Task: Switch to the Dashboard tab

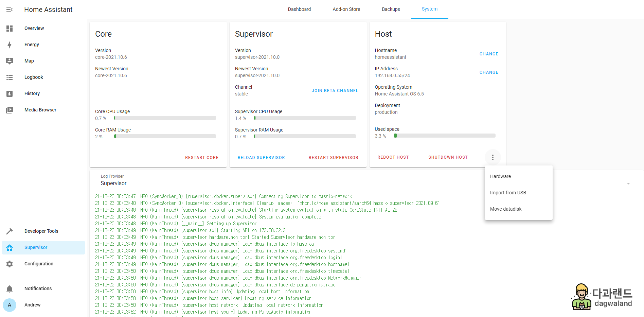Action: pyautogui.click(x=299, y=9)
